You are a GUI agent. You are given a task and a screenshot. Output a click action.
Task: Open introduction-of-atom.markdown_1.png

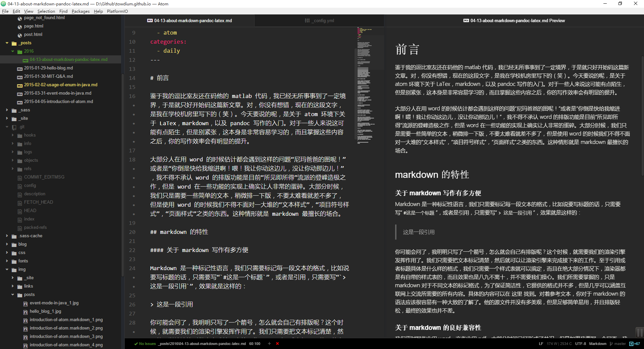pos(66,320)
